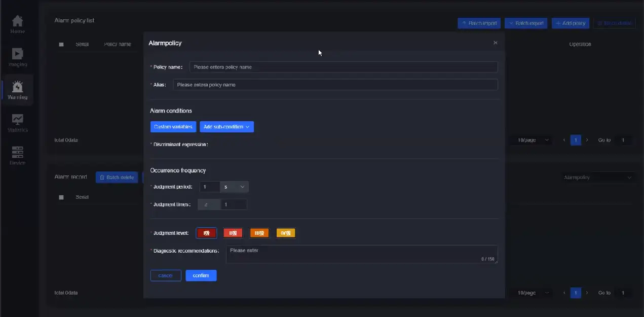The width and height of the screenshot is (644, 317).
Task: Click the upload icon on Batch import button
Action: [465, 23]
